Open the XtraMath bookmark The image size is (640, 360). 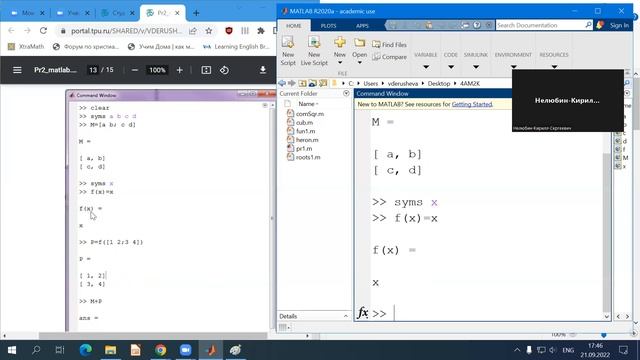(26, 47)
